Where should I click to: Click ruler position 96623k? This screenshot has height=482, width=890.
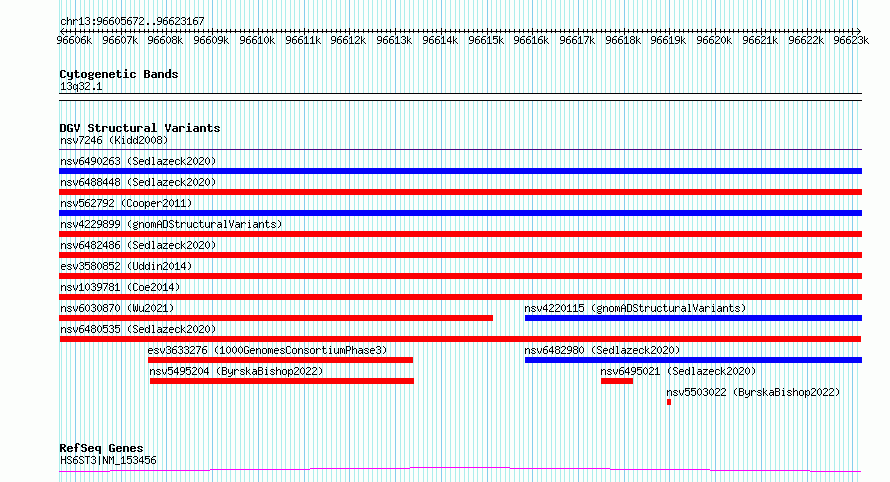click(x=851, y=40)
